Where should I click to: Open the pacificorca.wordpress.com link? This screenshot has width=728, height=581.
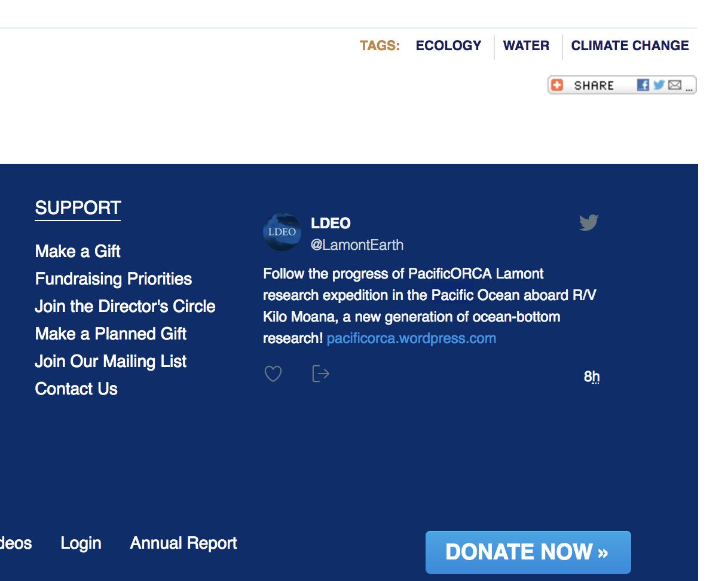[411, 338]
